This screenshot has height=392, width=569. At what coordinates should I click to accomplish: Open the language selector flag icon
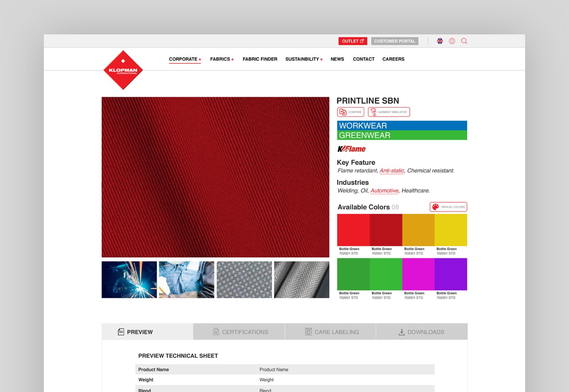440,41
